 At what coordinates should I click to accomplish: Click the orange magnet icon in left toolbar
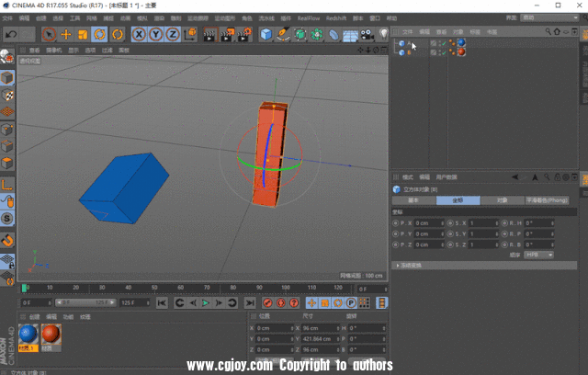(7, 240)
